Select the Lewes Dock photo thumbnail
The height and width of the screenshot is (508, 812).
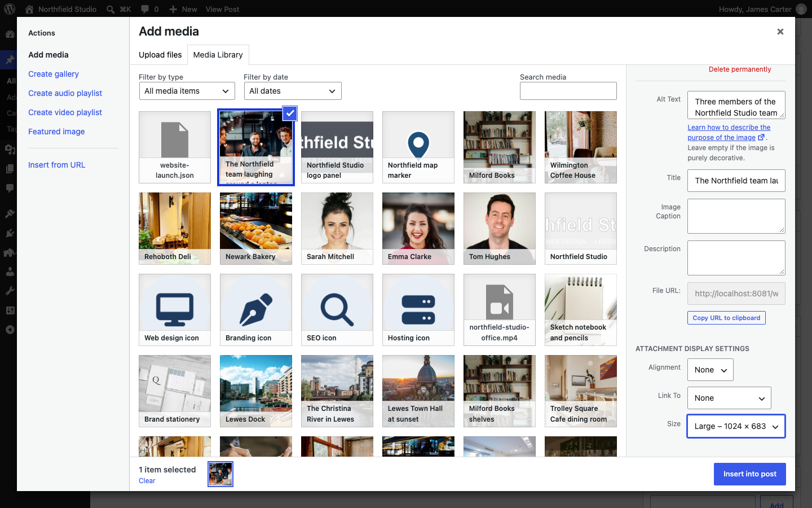tap(256, 391)
